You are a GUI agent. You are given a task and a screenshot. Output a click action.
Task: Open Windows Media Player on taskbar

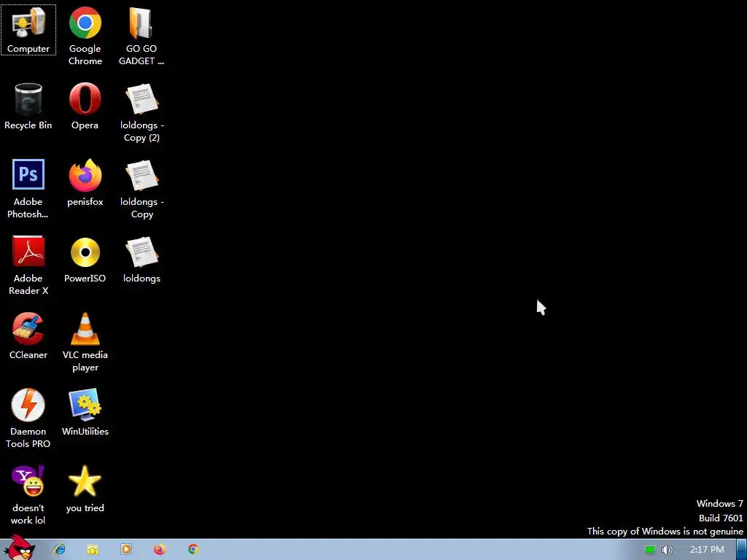click(125, 549)
